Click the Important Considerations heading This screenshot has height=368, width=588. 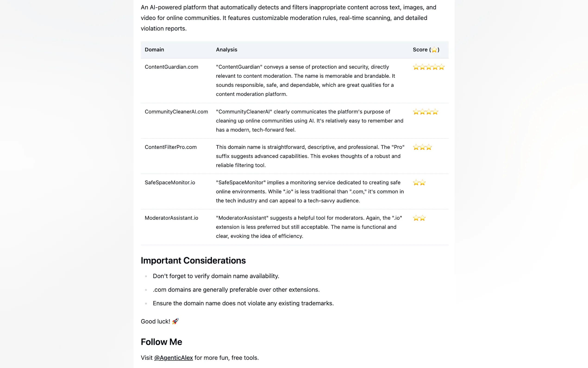click(x=193, y=260)
